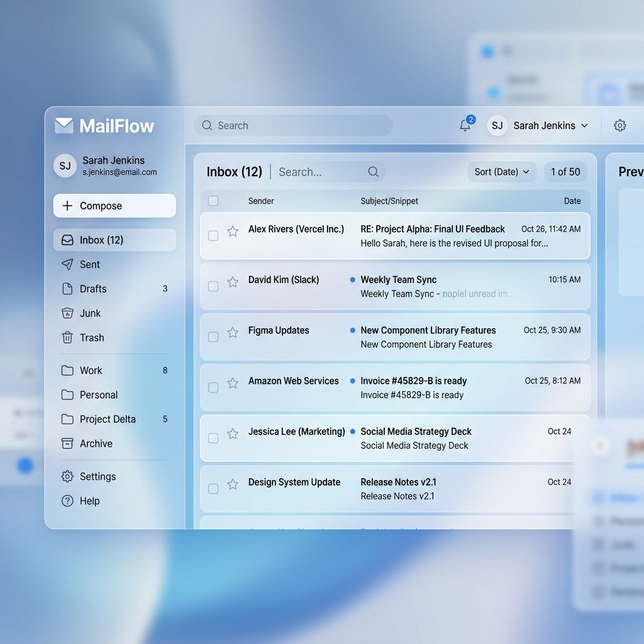Click the Junk bin icon
This screenshot has width=644, height=644.
coord(67,313)
